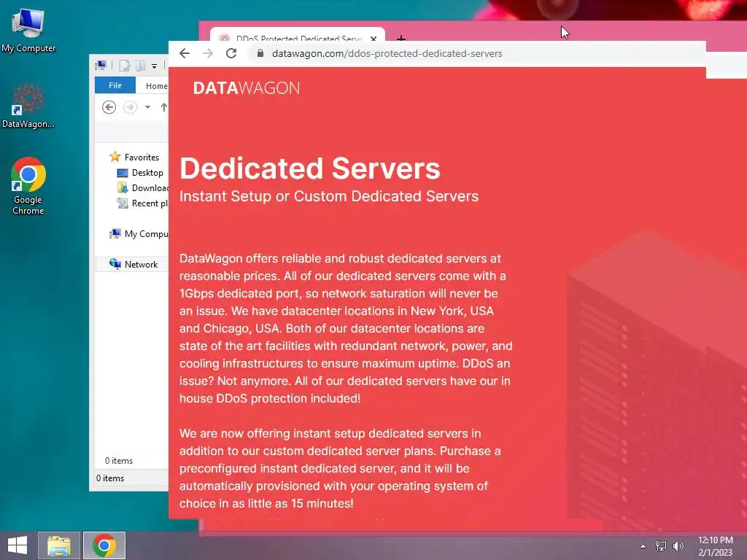Open a new Chrome tab
747x560 pixels.
point(401,38)
